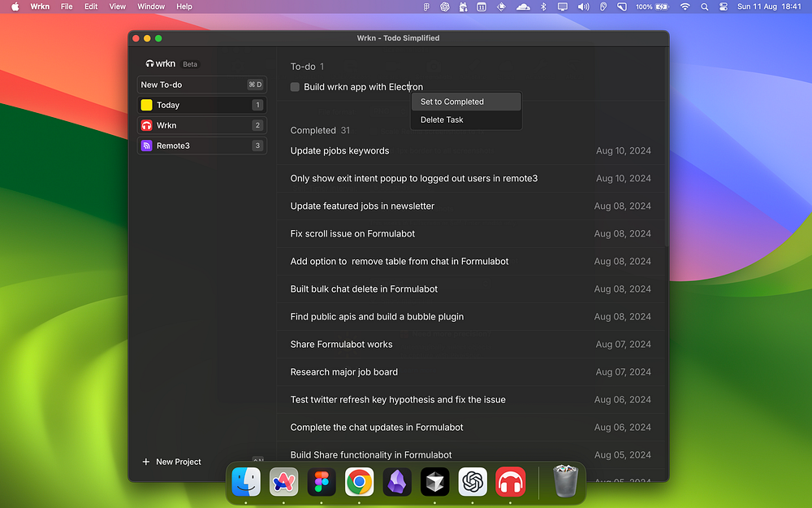This screenshot has height=508, width=812.
Task: Check the 'Build wrkn app with Electron' checkbox
Action: coord(296,87)
